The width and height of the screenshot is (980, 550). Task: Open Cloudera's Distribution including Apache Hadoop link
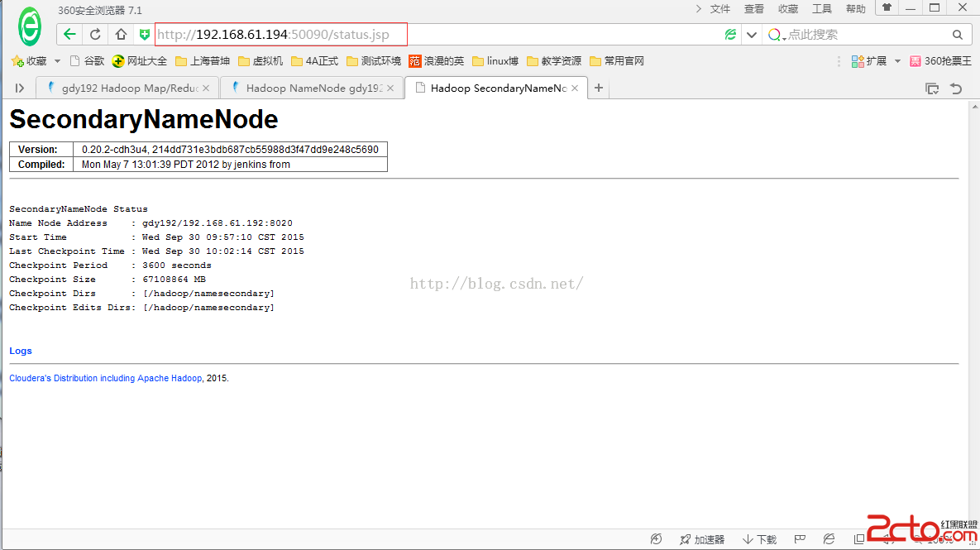[x=106, y=378]
